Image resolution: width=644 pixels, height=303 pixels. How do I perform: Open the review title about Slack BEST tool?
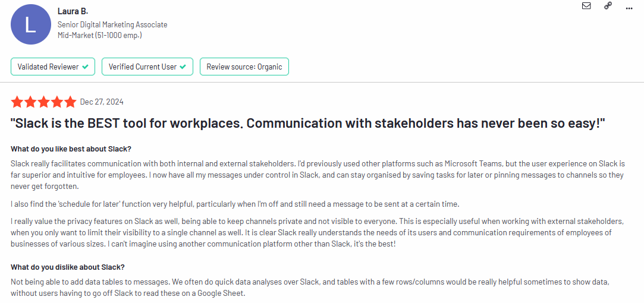pyautogui.click(x=309, y=123)
